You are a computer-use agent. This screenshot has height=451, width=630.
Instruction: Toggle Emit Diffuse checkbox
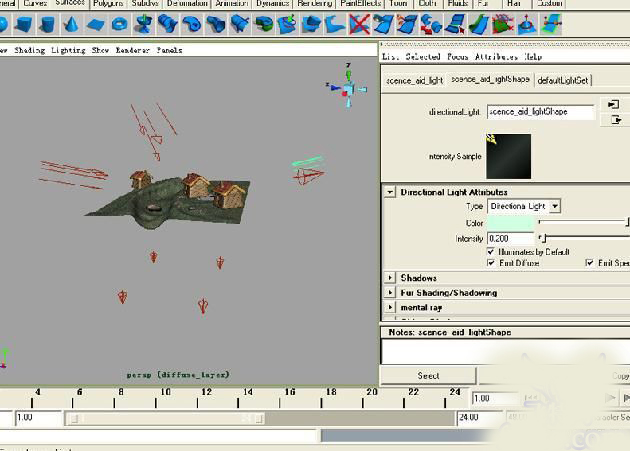(491, 263)
